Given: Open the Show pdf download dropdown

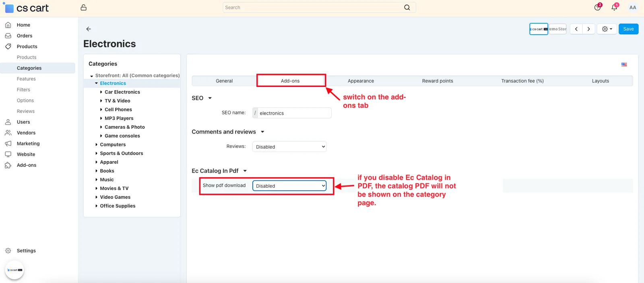Looking at the screenshot, I should point(289,186).
